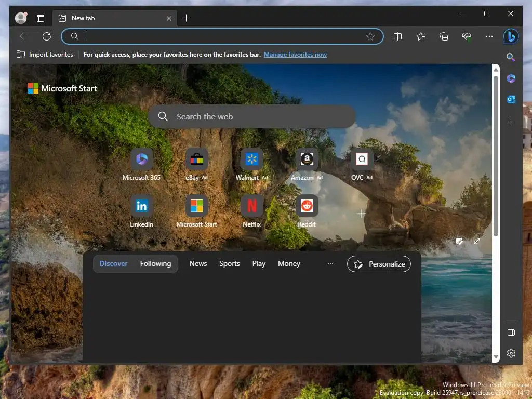
Task: Click the browser back arrow
Action: point(24,36)
